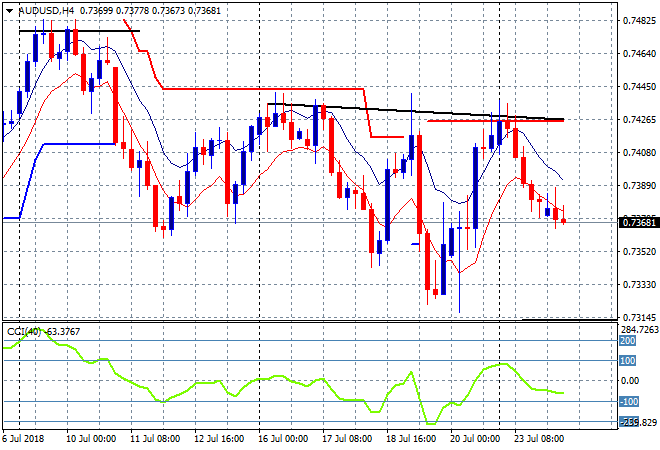Click the 12 Jul 16:00 time label
This screenshot has height=450, width=660.
(x=219, y=439)
